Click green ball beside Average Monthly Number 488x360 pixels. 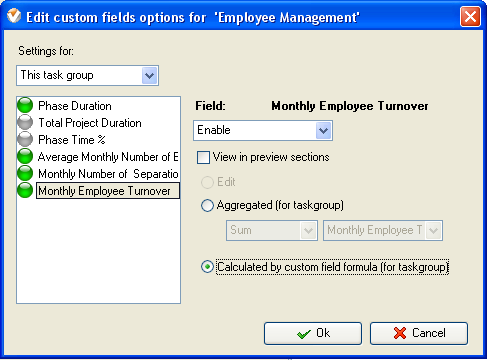[x=25, y=156]
